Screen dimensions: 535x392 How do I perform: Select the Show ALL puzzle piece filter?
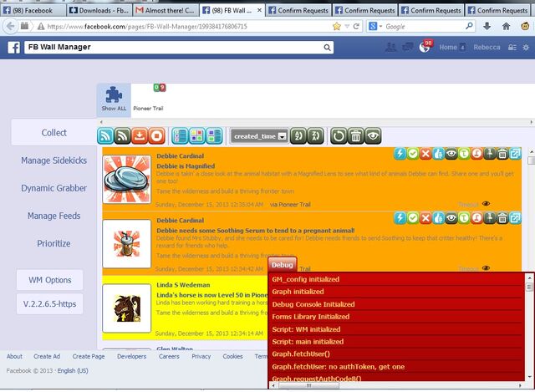[x=114, y=99]
